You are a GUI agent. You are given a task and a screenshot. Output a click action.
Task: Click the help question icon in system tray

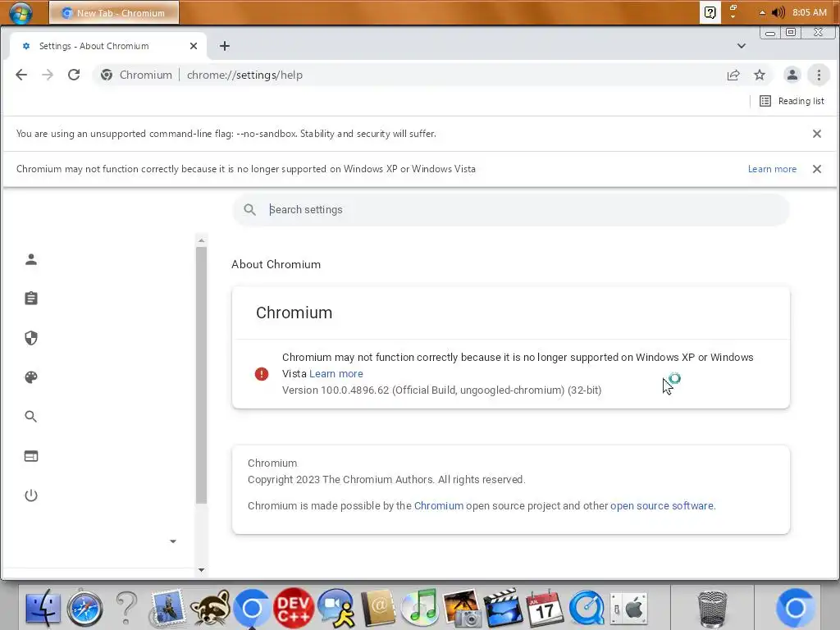[x=710, y=12]
